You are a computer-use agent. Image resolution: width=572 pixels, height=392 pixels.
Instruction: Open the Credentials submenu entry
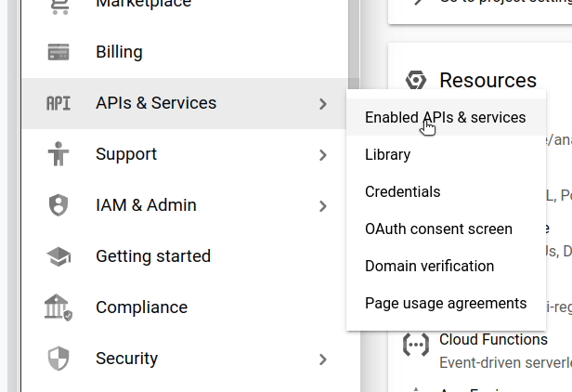pyautogui.click(x=402, y=192)
